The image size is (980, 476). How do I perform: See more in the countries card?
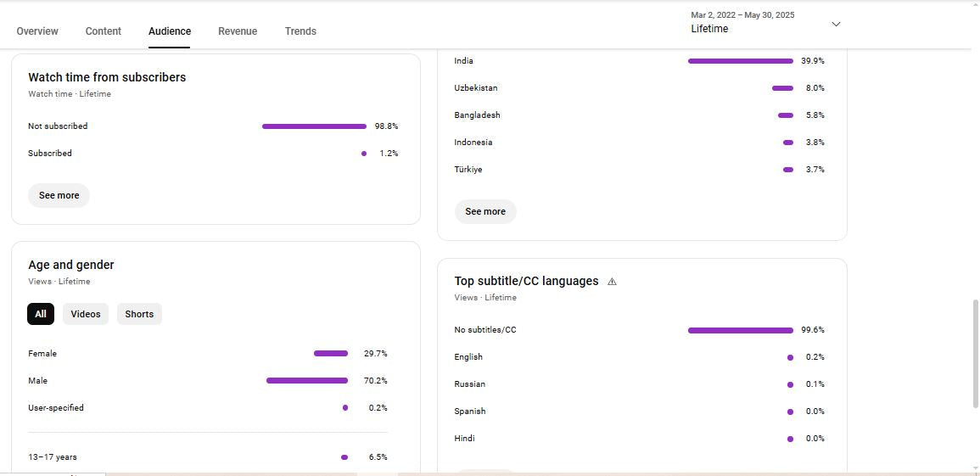tap(485, 211)
